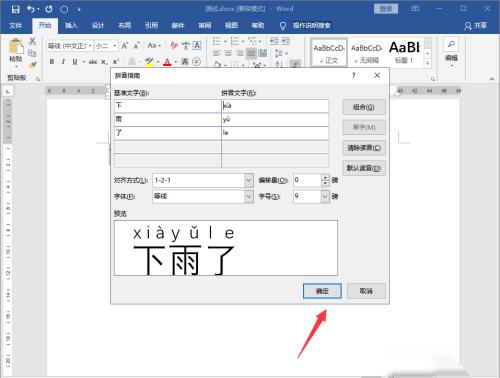
Task: Switch to the References tab
Action: point(151,25)
